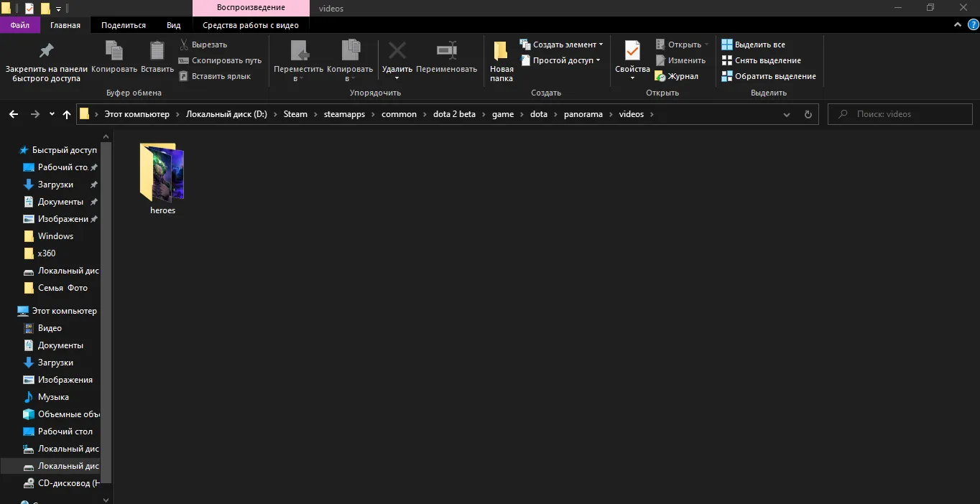Open Простой доступ dropdown
The image size is (980, 504).
pos(560,60)
